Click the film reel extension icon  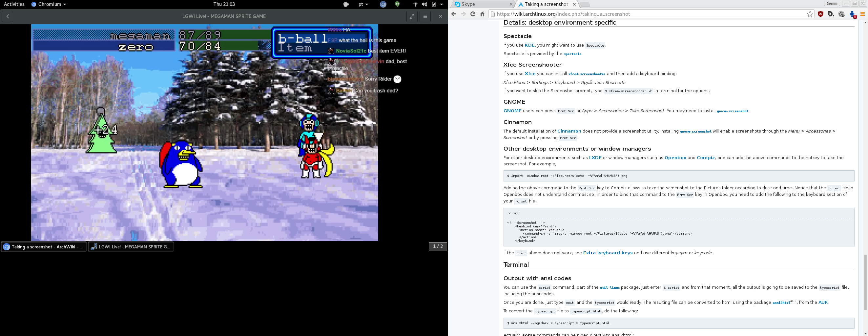click(x=841, y=14)
